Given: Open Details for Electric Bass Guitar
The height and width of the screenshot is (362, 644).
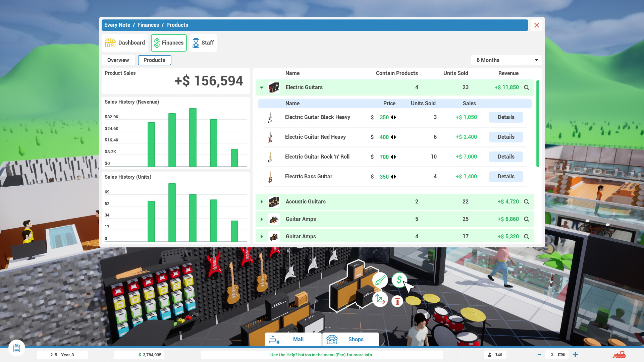Looking at the screenshot, I should [x=506, y=176].
